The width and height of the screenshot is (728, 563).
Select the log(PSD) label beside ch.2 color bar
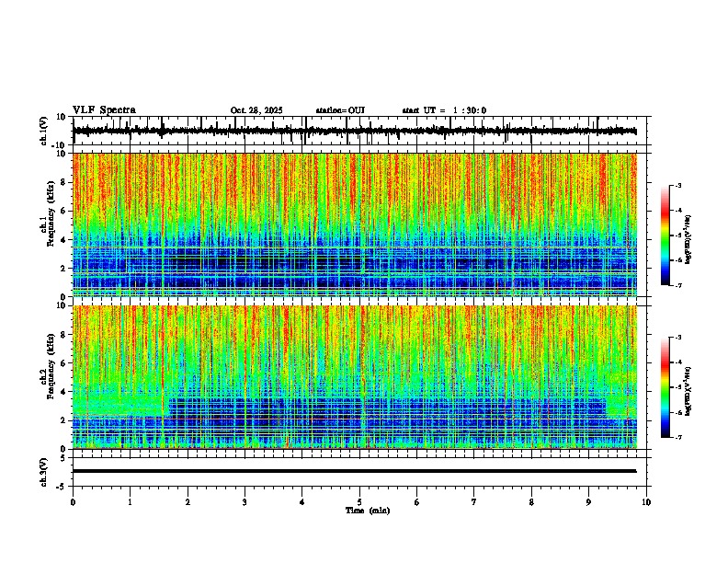(688, 391)
